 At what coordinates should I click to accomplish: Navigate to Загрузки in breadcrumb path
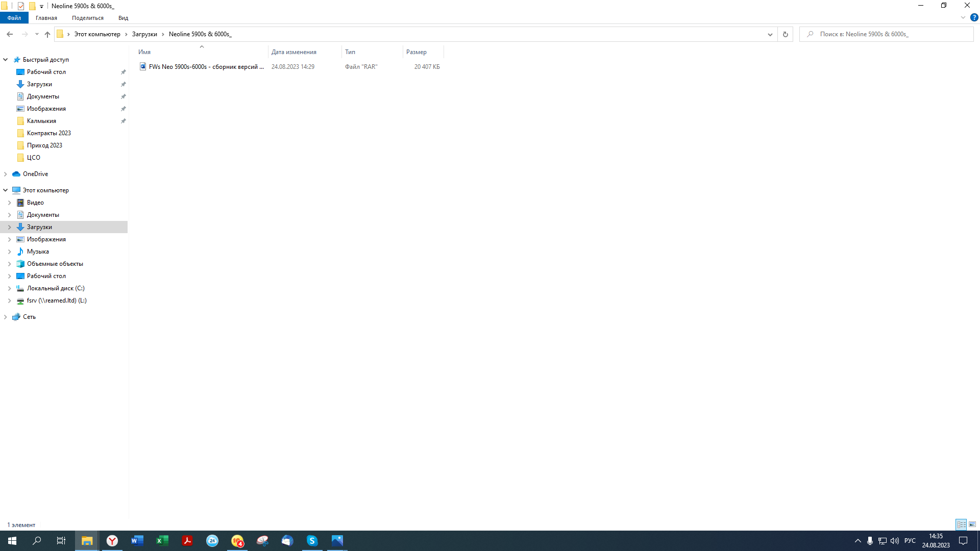(x=144, y=34)
